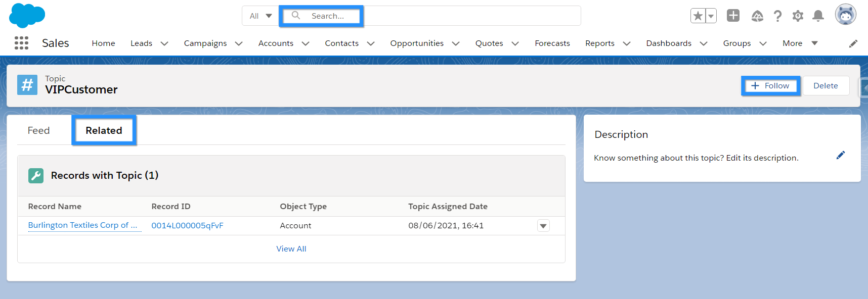Open the Trailhead guidance icon
This screenshot has width=868, height=299.
click(757, 16)
